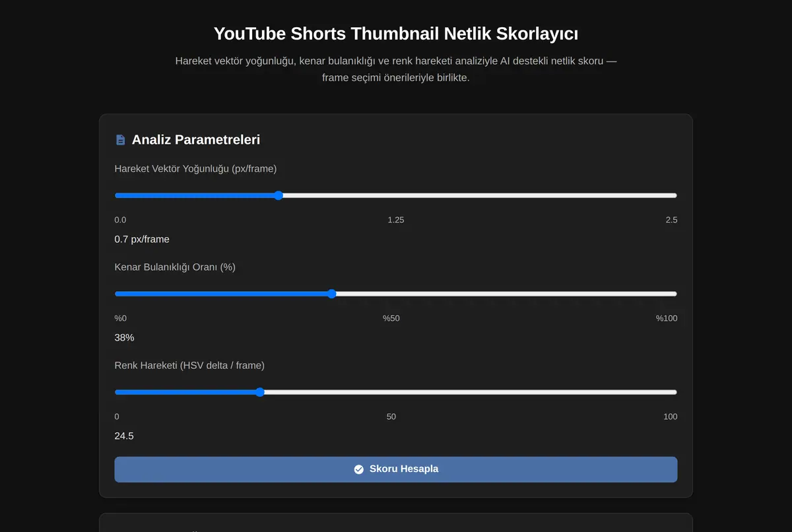Screen dimensions: 792x532
Task: Click the 1.25 tick label under motion slider
Action: 396,220
